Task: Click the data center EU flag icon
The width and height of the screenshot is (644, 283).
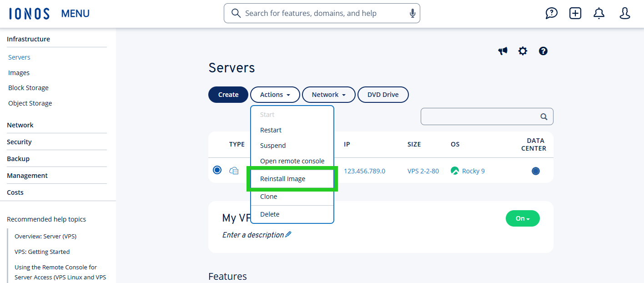Action: point(536,171)
